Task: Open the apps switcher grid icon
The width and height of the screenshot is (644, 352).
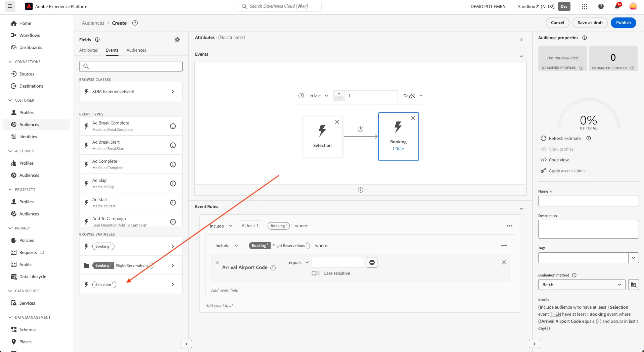Action: 585,6
